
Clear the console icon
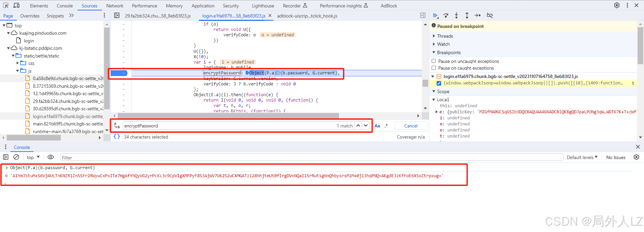[x=16, y=157]
